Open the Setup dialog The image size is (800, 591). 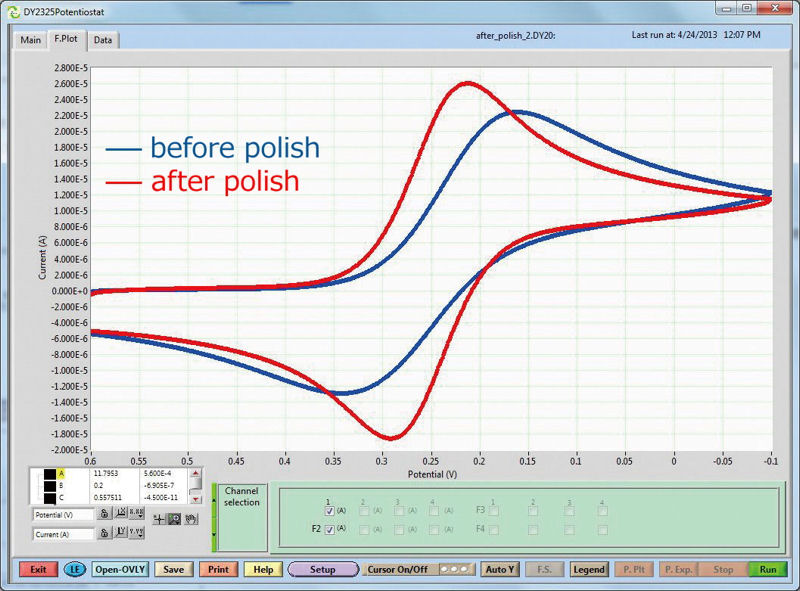(x=322, y=569)
